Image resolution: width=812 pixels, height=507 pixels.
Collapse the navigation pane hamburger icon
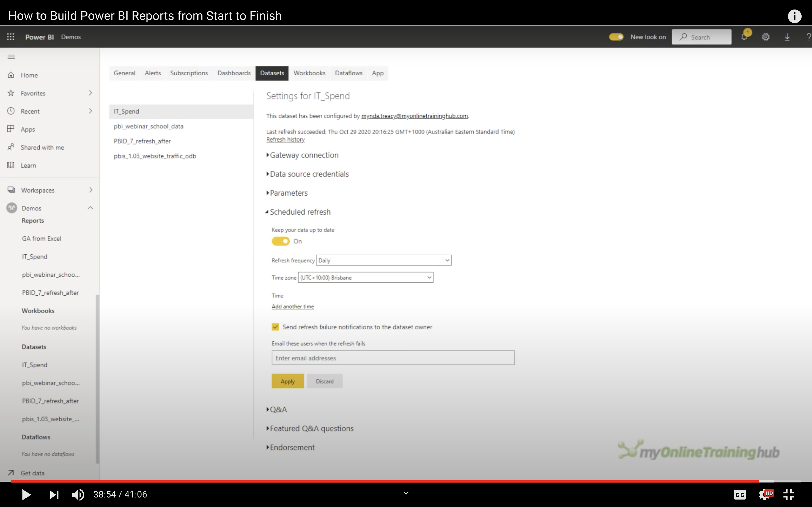coord(11,57)
